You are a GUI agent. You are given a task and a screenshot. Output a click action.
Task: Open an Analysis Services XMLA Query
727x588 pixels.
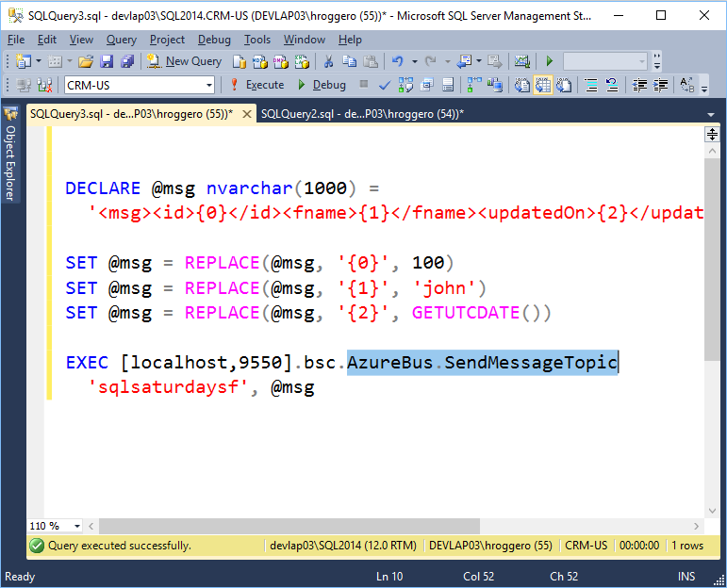302,61
